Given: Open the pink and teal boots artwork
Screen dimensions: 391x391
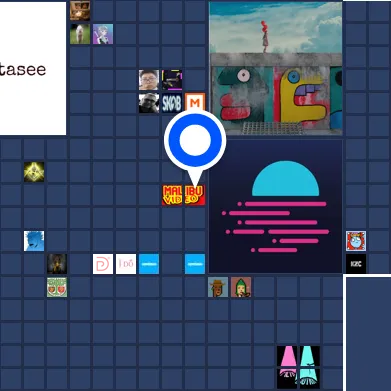Looking at the screenshot, I should (299, 367).
